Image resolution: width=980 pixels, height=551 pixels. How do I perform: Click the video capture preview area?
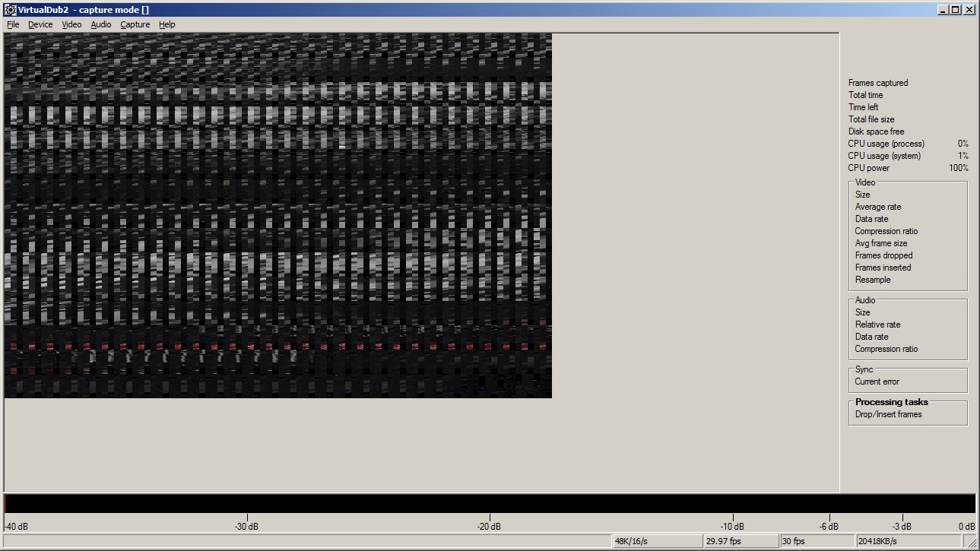pos(278,216)
